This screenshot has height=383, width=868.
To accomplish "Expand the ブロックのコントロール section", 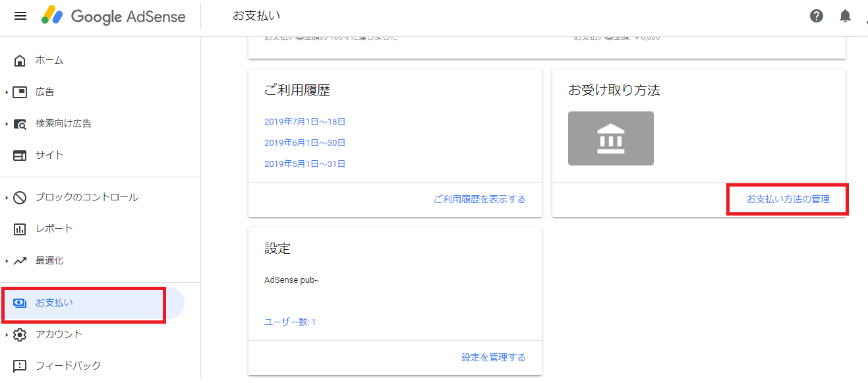I will pos(7,198).
